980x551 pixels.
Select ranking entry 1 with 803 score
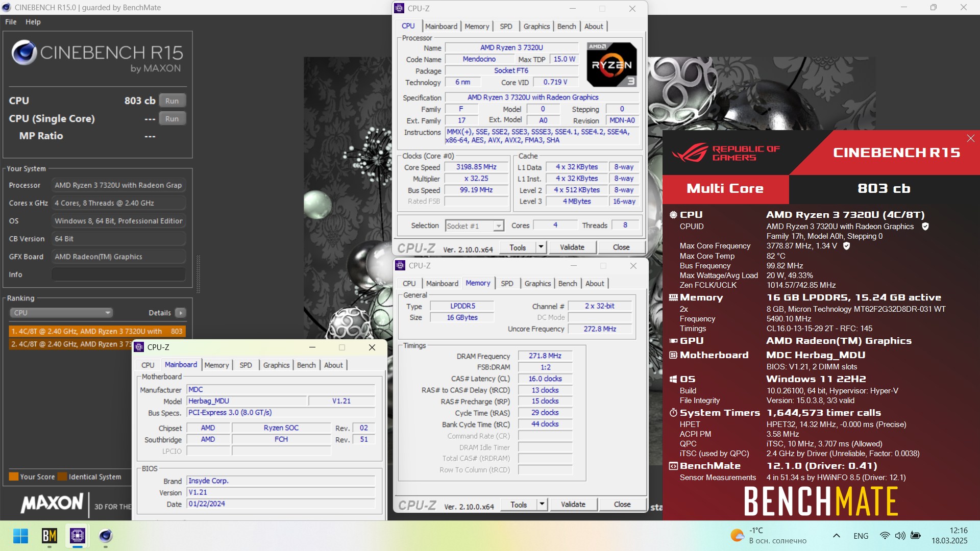tap(97, 331)
